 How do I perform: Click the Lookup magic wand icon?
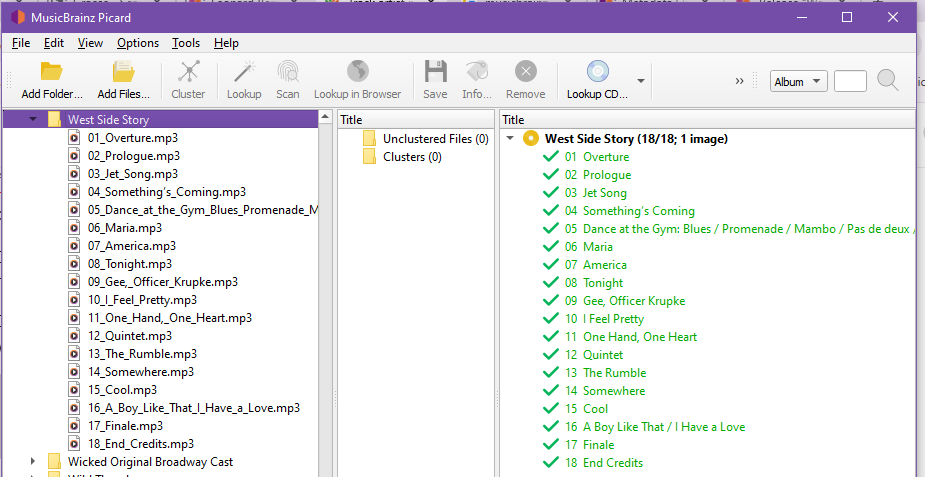tap(243, 72)
